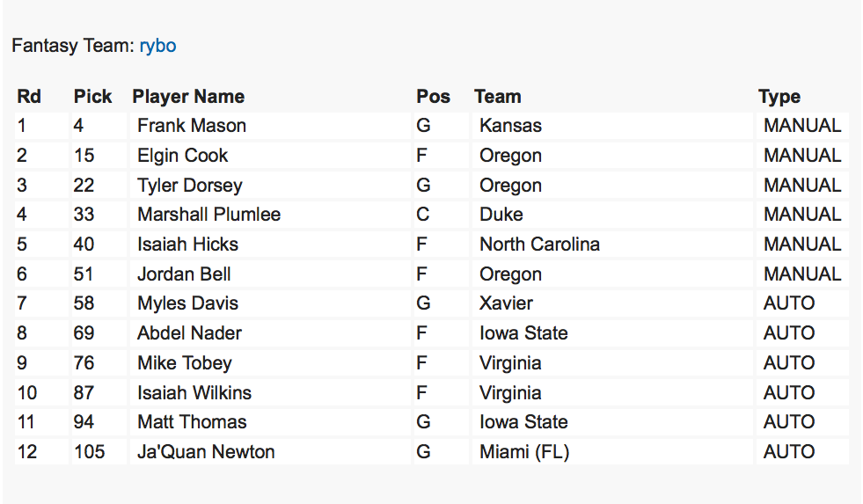This screenshot has height=504, width=863.
Task: Select the Isaiah Wilkins player cell
Action: (x=194, y=393)
